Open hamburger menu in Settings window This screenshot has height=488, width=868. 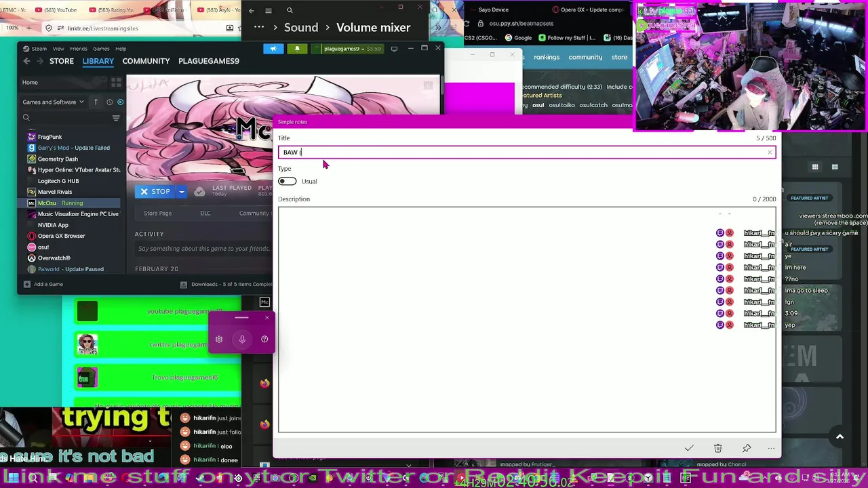click(x=269, y=10)
